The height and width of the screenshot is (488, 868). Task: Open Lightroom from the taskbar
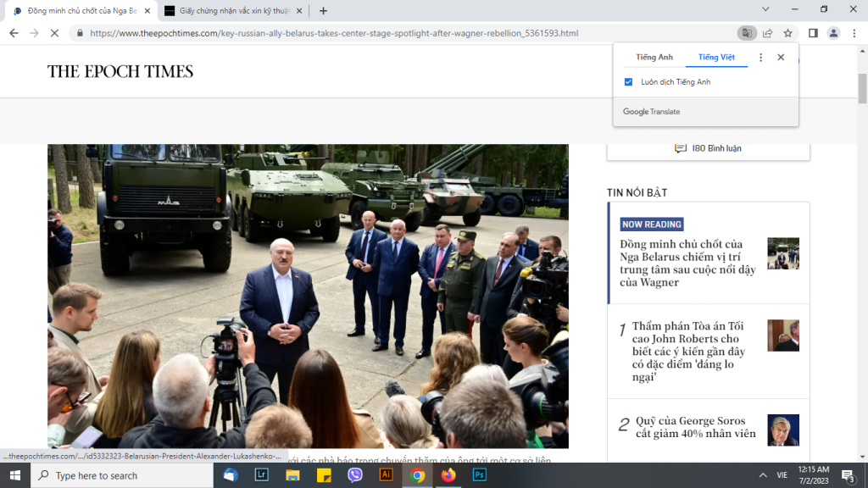pyautogui.click(x=262, y=475)
